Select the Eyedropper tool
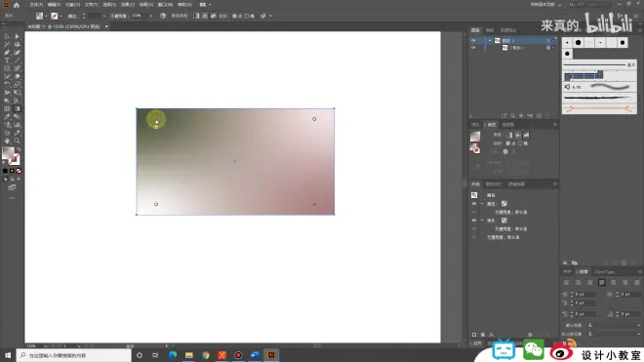 7,117
